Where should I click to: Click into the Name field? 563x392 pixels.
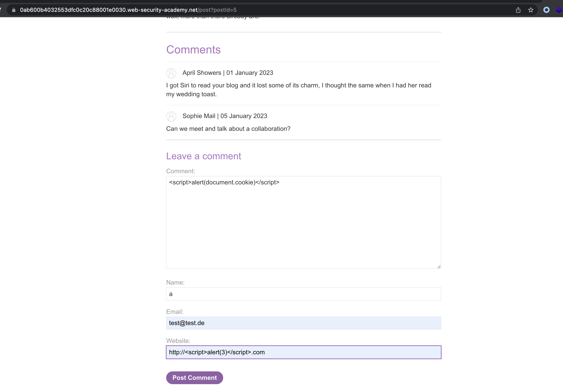303,294
